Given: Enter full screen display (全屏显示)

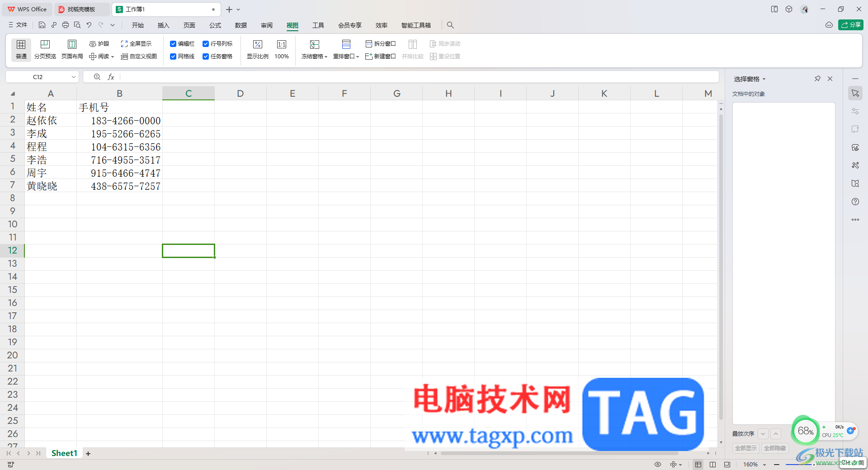Looking at the screenshot, I should pos(136,44).
